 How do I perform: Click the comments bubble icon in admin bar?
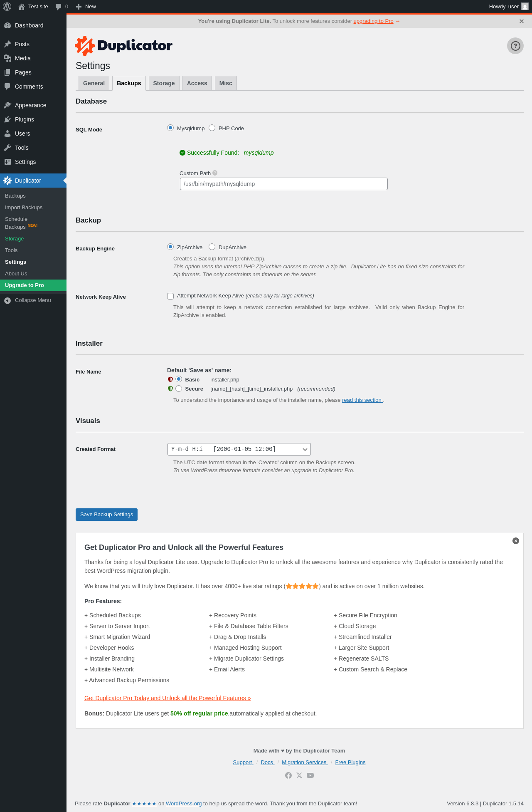[59, 7]
